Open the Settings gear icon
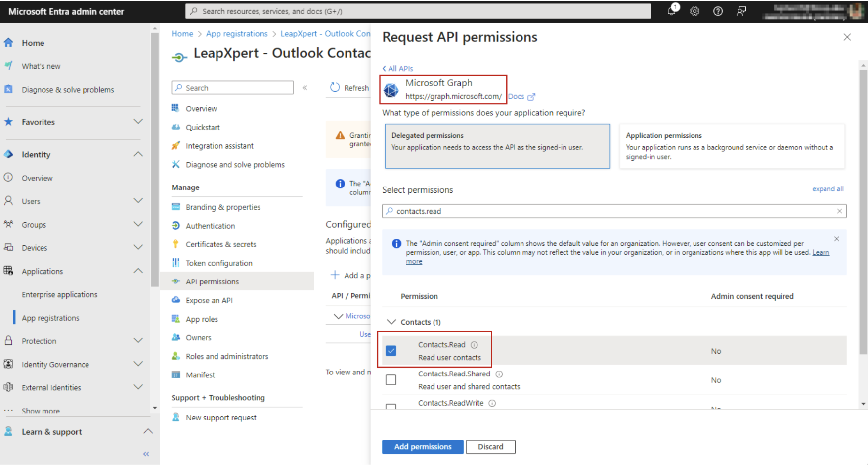This screenshot has width=868, height=467. [x=694, y=11]
